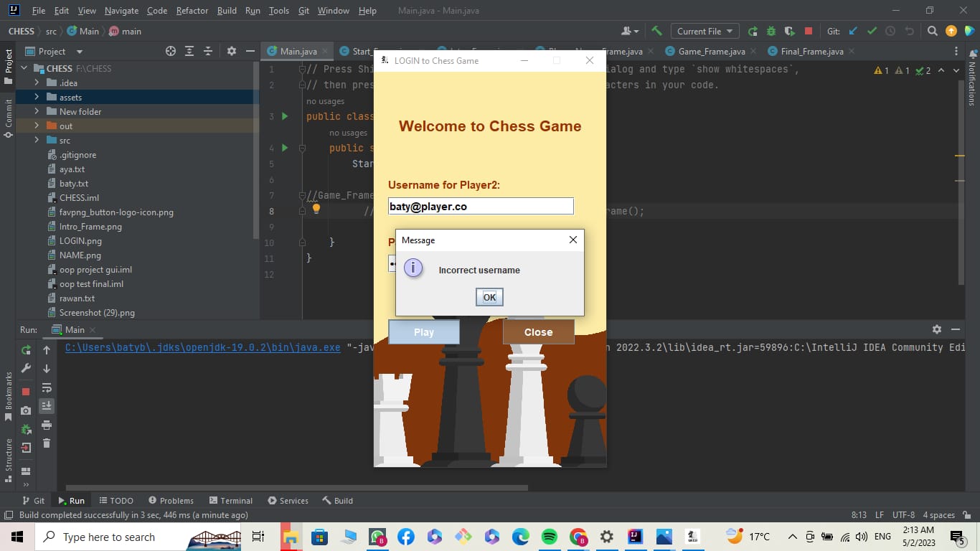Open the Current File run configuration dropdown
980x551 pixels.
(704, 31)
